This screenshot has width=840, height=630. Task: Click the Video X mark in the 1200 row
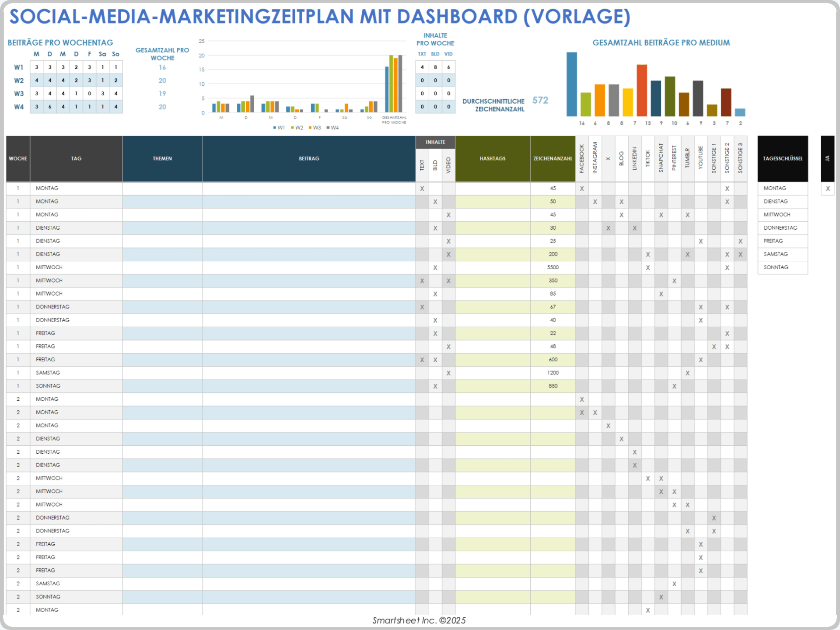[x=448, y=373]
